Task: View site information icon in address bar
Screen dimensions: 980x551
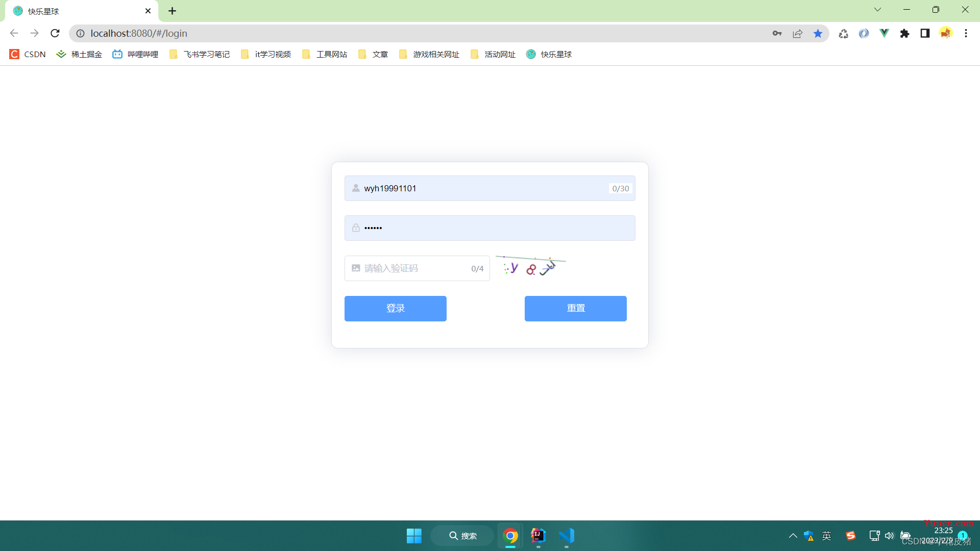Action: coord(80,33)
